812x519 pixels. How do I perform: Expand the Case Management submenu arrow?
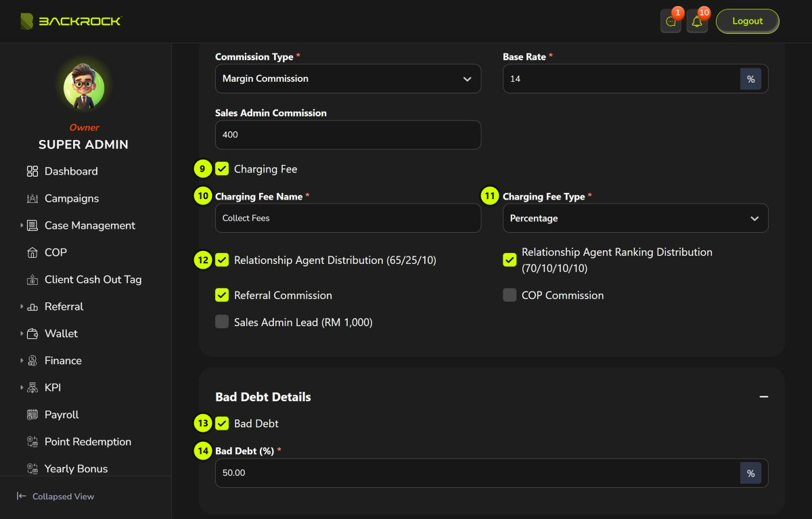point(22,225)
